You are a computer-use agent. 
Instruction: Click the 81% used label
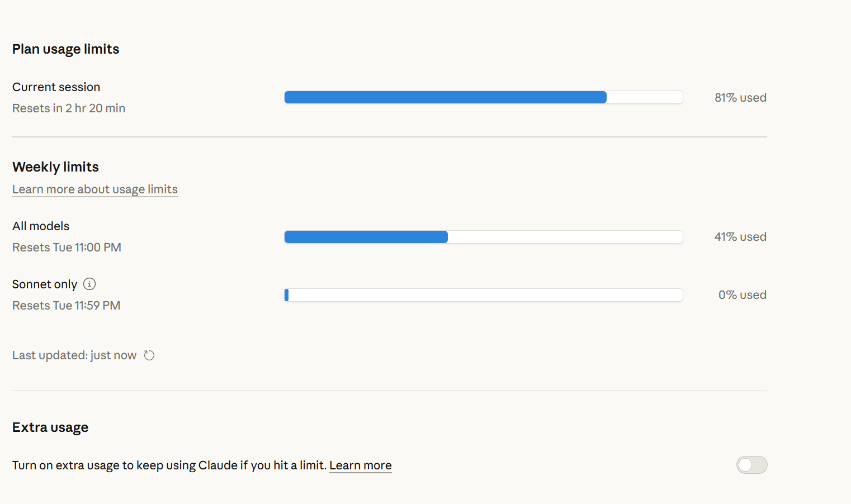(x=740, y=97)
